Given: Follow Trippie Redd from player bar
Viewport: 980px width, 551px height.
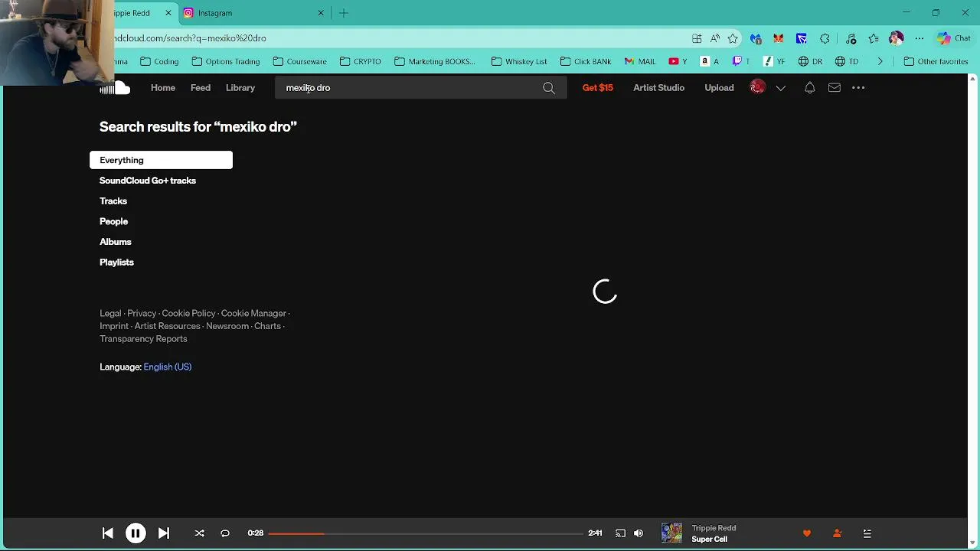Looking at the screenshot, I should click(x=837, y=533).
